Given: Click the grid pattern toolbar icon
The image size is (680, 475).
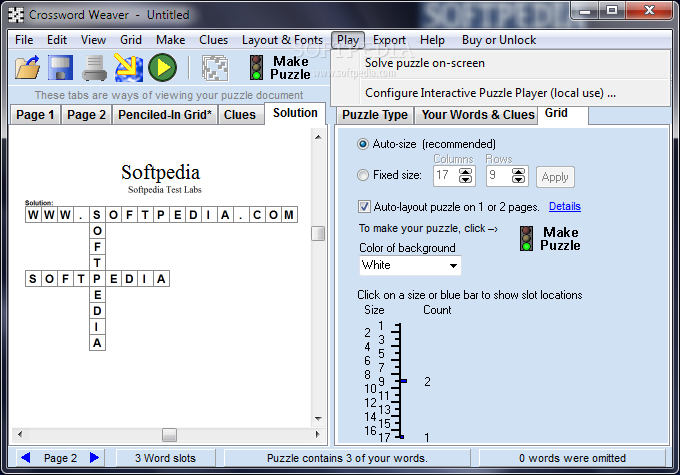Looking at the screenshot, I should point(215,68).
